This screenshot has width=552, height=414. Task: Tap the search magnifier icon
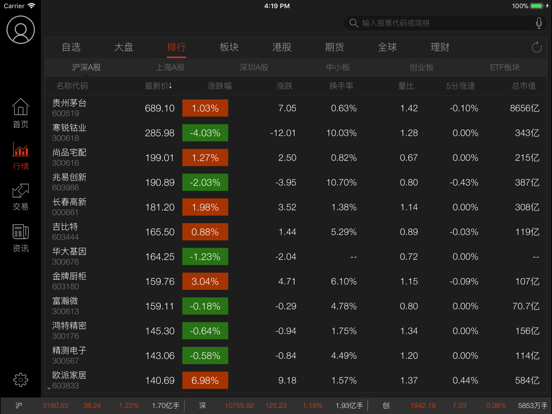click(353, 23)
